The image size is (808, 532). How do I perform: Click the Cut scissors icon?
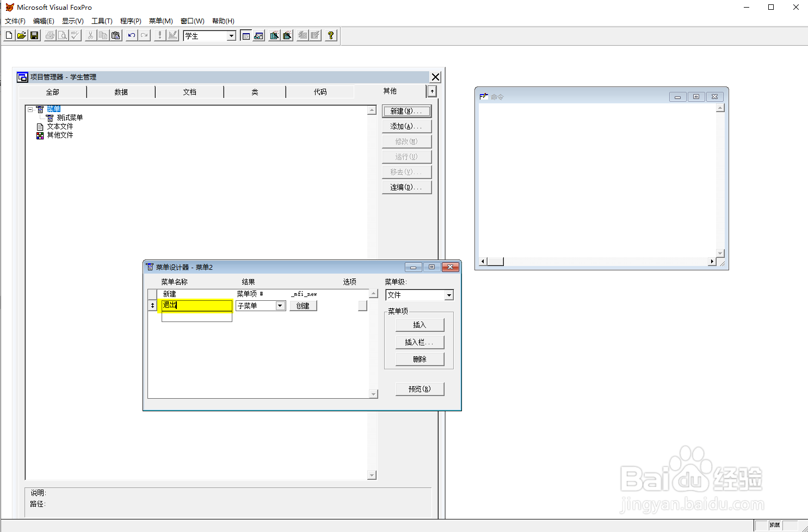tap(90, 35)
